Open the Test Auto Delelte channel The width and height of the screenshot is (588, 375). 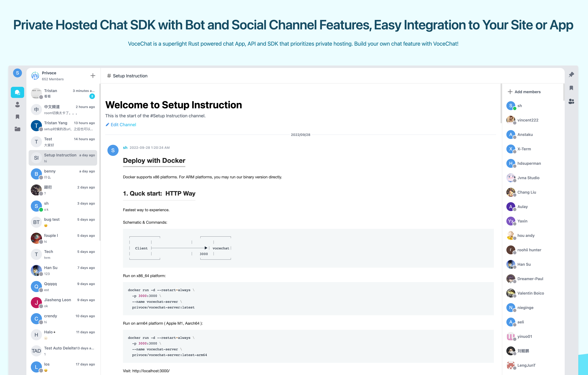click(63, 351)
